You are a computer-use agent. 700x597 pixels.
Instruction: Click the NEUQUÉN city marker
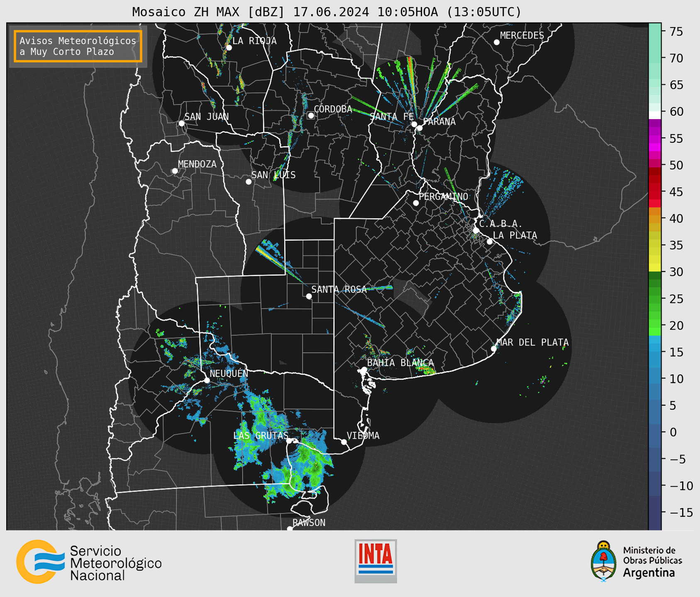tap(207, 380)
